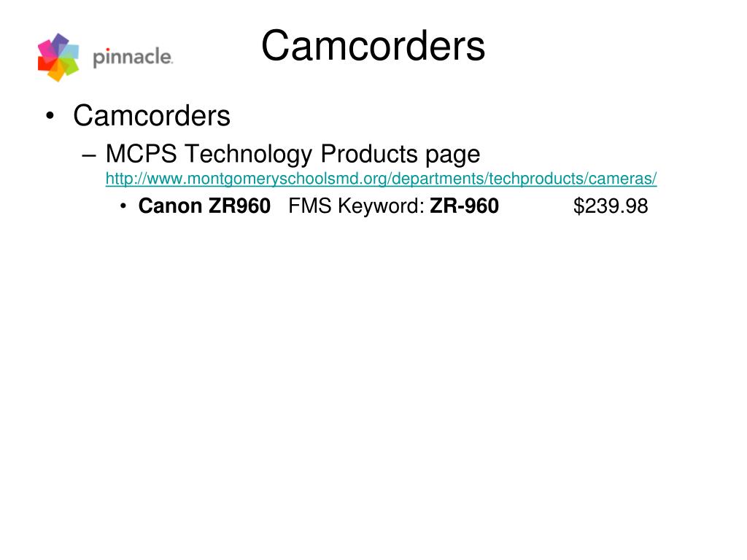Open the montgomeryschoolsmd.org cameras link
The height and width of the screenshot is (560, 747).
pos(381,179)
